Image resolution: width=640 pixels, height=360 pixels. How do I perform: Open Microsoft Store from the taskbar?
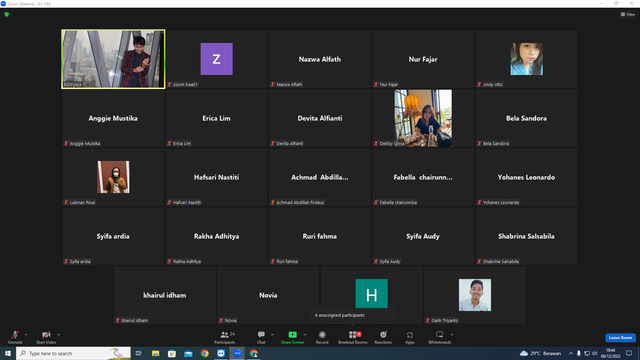[172, 353]
